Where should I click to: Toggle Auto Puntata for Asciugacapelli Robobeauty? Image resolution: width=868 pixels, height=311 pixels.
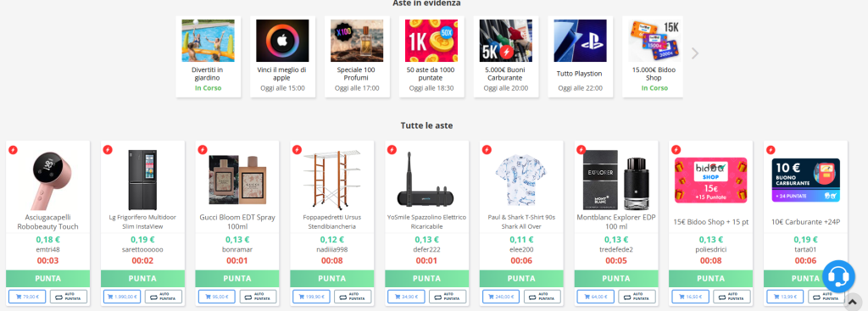click(69, 297)
